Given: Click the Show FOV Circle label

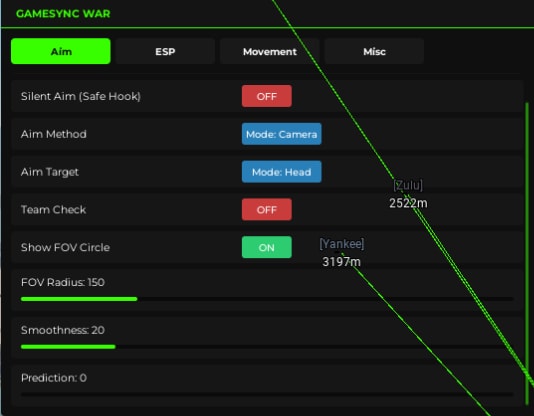Looking at the screenshot, I should (65, 247).
